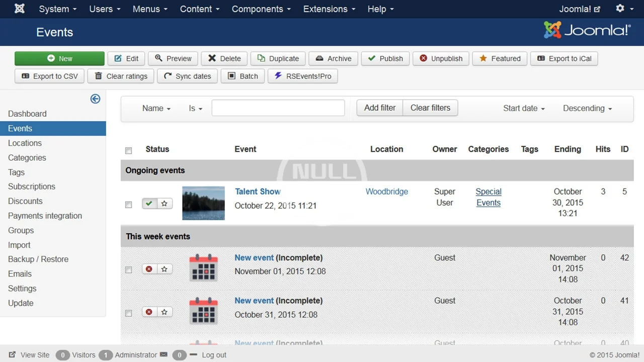Viewport: 644px width, 362px height.
Task: Click the green published checkmark for Talent Show
Action: 149,204
